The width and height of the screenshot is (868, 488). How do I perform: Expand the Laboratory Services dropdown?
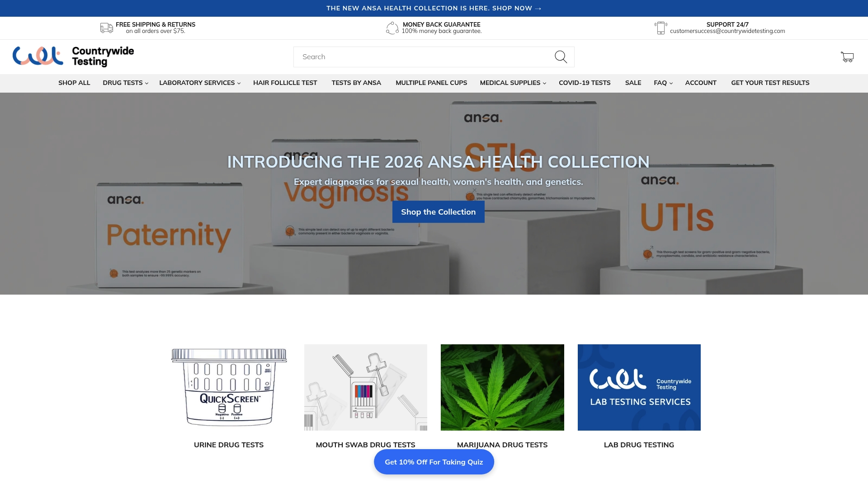[200, 83]
